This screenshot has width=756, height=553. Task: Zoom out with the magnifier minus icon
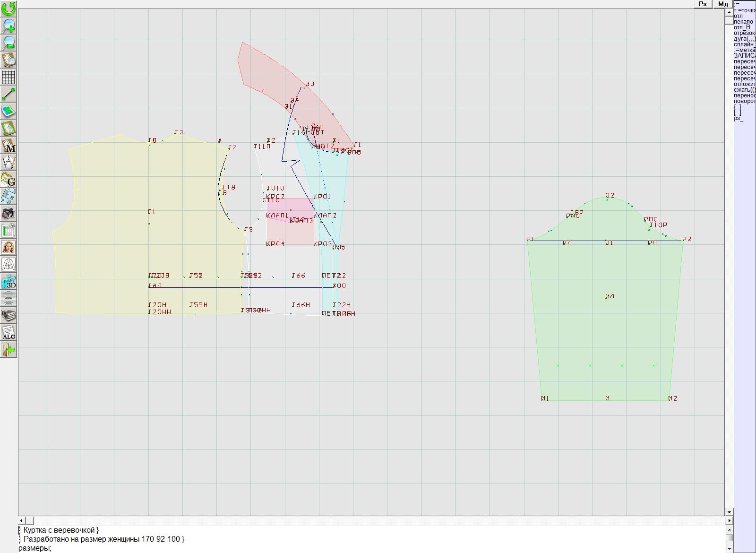(x=9, y=43)
